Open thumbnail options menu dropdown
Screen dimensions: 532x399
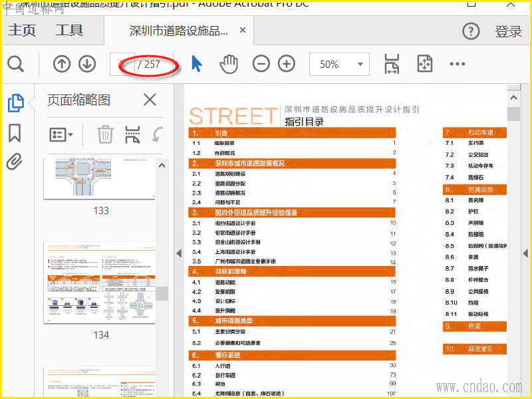tap(61, 135)
